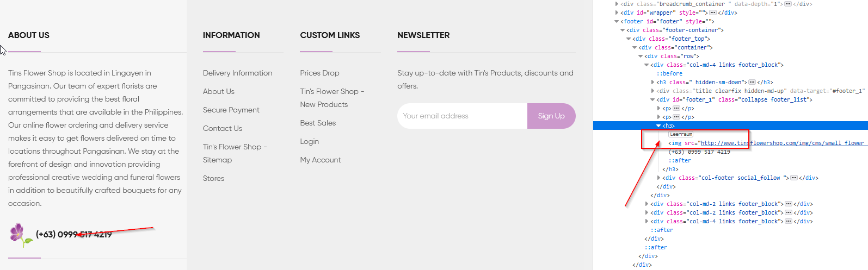Click ellipsis badge on social_follow div node
This screenshot has width=868, height=270.
point(794,178)
